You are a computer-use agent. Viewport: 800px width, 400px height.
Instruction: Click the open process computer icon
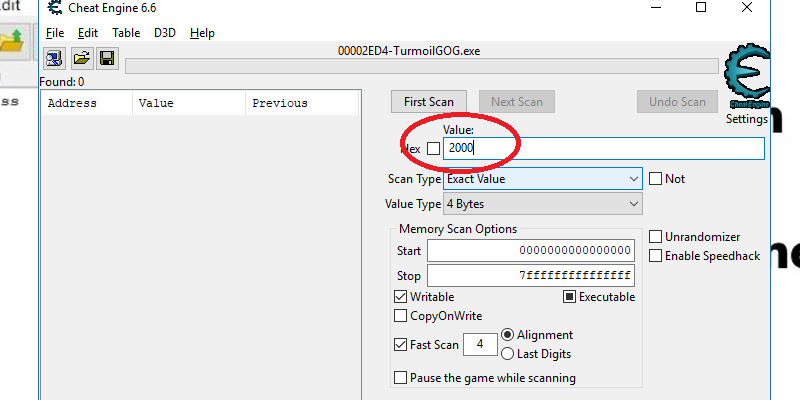point(55,59)
